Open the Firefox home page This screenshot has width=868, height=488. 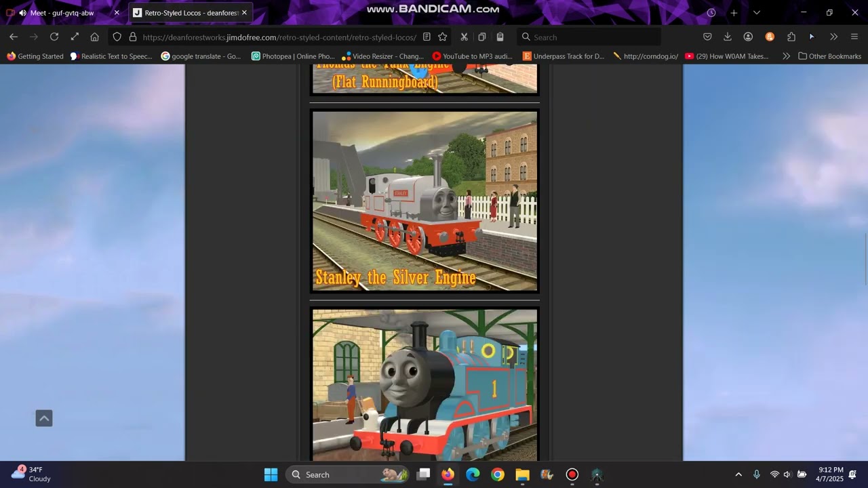(x=95, y=37)
